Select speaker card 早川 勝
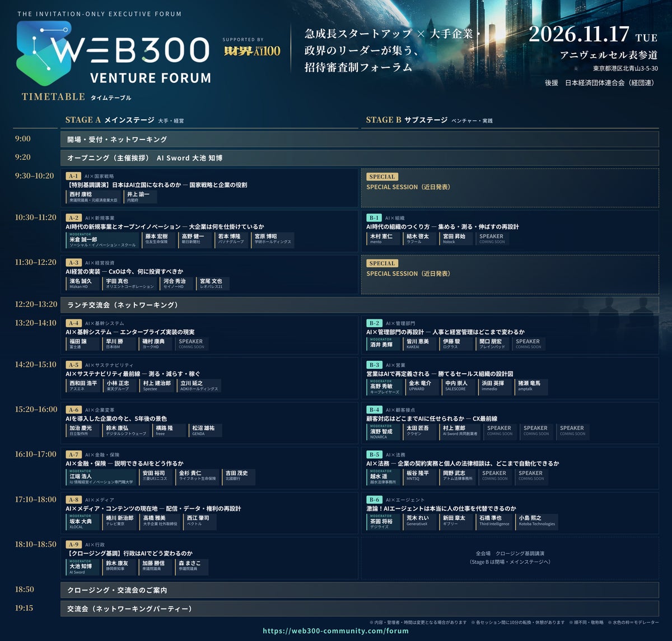Viewport: 672px width, 641px height. coord(119,343)
